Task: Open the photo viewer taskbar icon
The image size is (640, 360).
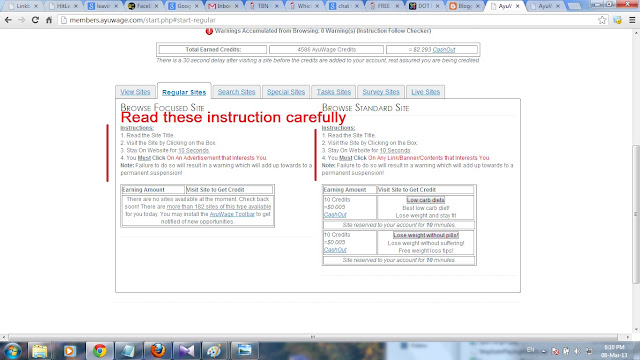Action: (x=244, y=351)
